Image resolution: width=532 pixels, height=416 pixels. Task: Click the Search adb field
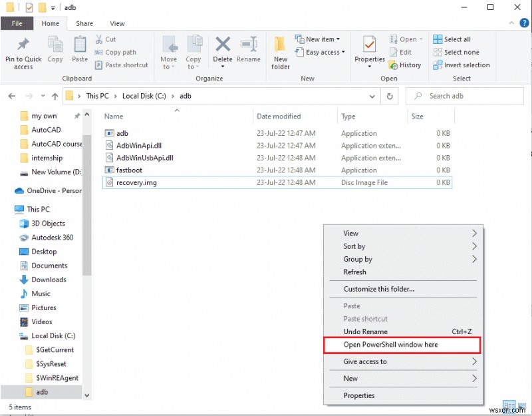point(465,96)
